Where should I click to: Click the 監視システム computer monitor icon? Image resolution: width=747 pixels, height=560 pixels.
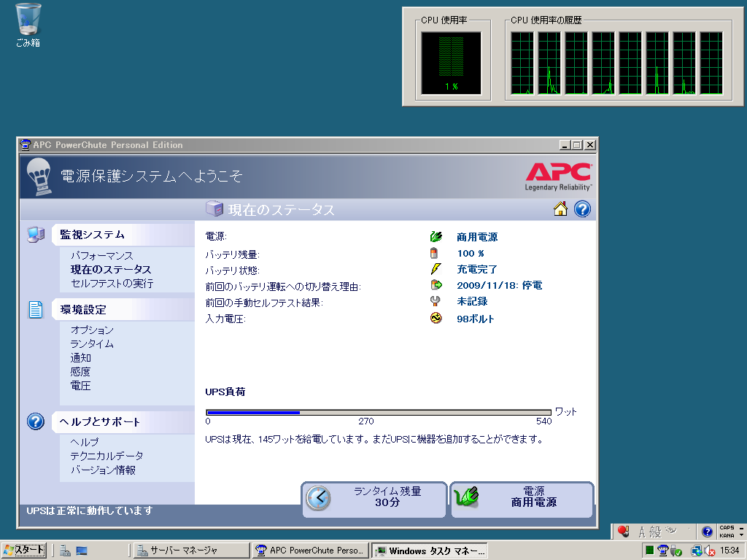(x=36, y=234)
